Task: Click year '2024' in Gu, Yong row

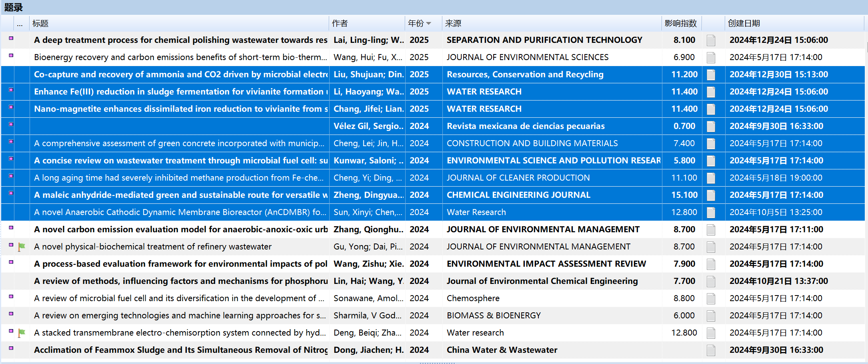Action: (x=419, y=247)
